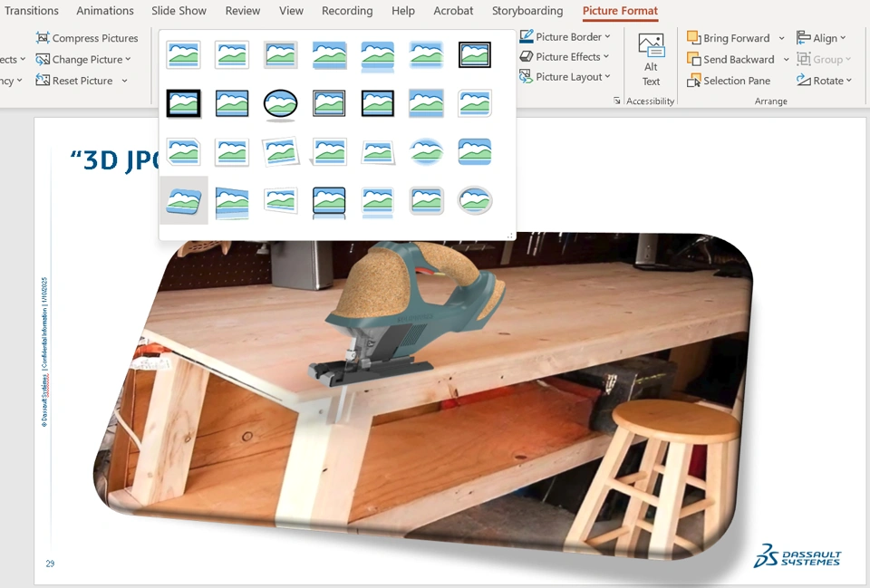Apply the Rotated White picture style
Image resolution: width=870 pixels, height=588 pixels.
click(280, 152)
